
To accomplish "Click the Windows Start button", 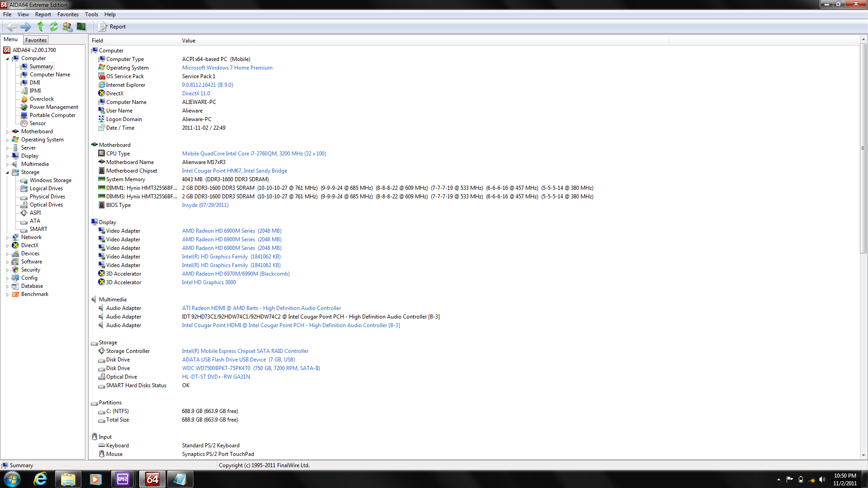I will click(x=12, y=479).
